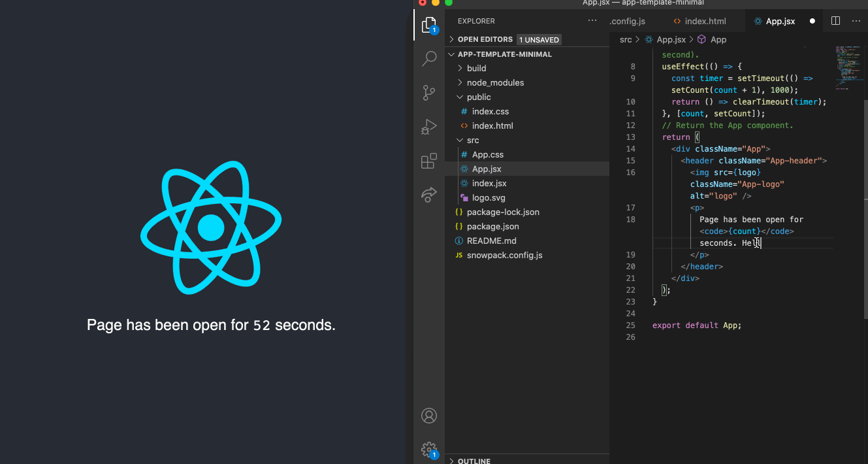This screenshot has height=464, width=868.
Task: Split the editor using the split icon
Action: pyautogui.click(x=835, y=21)
